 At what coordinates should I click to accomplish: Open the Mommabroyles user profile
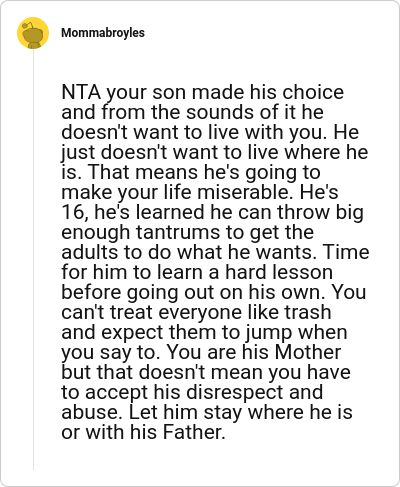pos(103,33)
